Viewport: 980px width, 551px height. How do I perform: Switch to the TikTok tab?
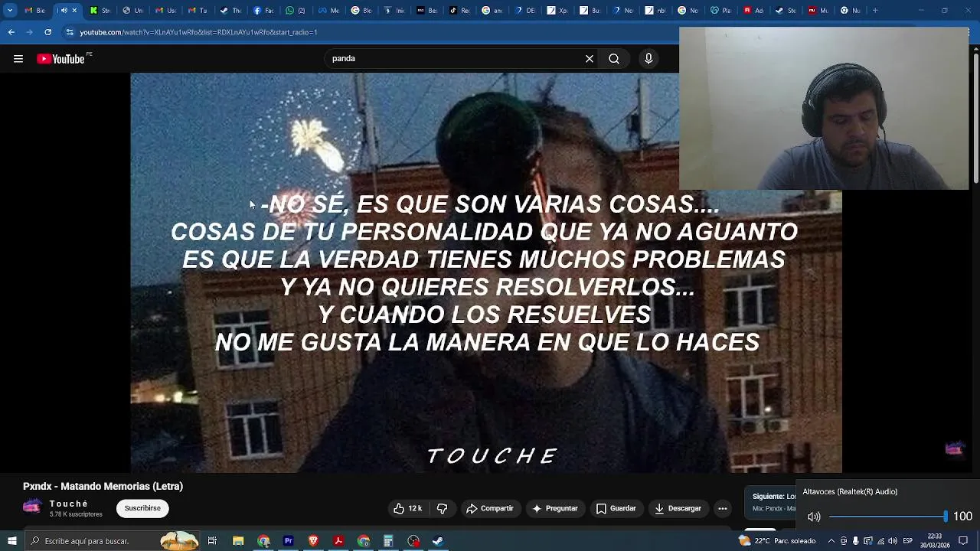[x=459, y=11]
